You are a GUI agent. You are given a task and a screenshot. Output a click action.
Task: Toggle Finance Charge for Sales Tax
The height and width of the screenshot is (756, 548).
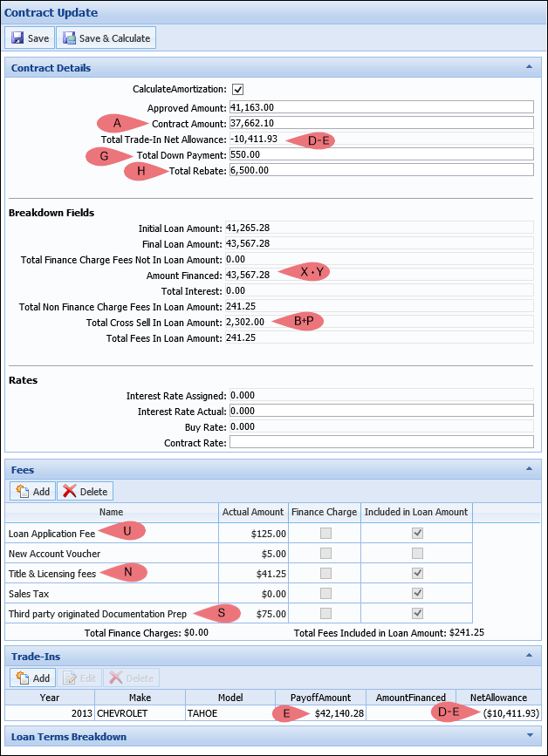325,593
